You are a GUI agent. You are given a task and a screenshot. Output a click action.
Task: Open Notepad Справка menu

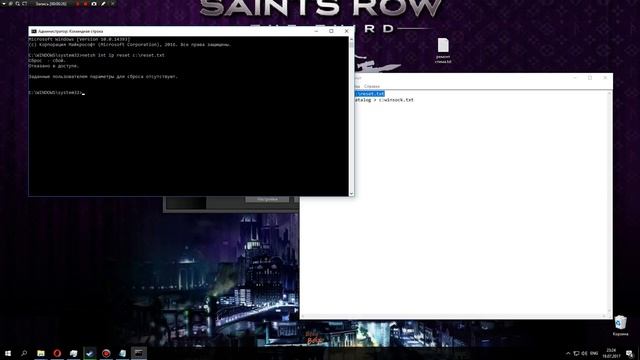pyautogui.click(x=371, y=87)
